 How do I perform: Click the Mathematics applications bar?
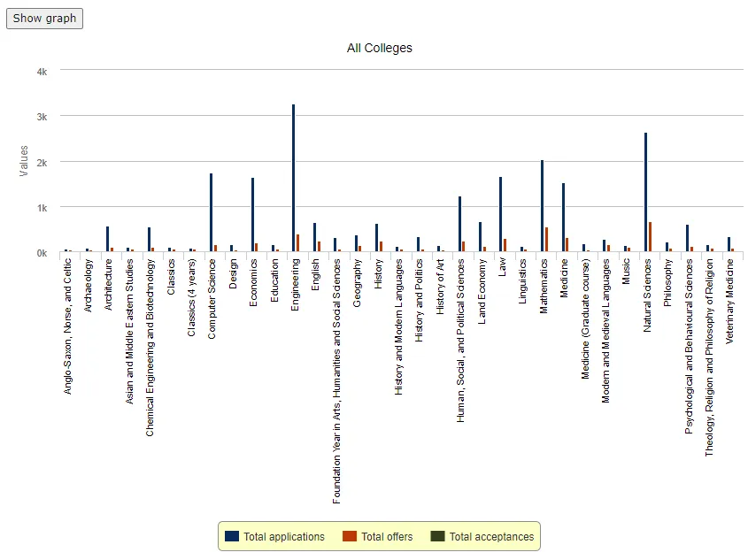point(543,206)
